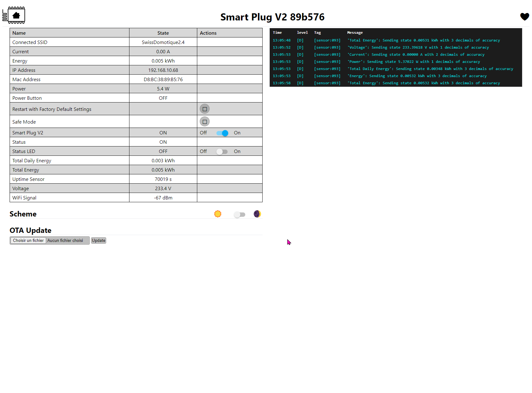Select the Connected SSID row label
Screen dimensions: 532x393
pos(30,42)
